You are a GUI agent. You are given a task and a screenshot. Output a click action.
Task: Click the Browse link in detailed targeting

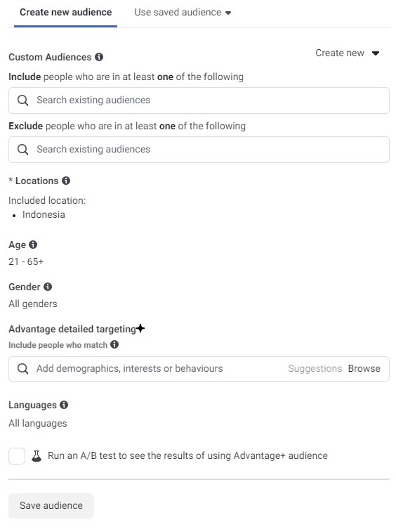coord(364,368)
